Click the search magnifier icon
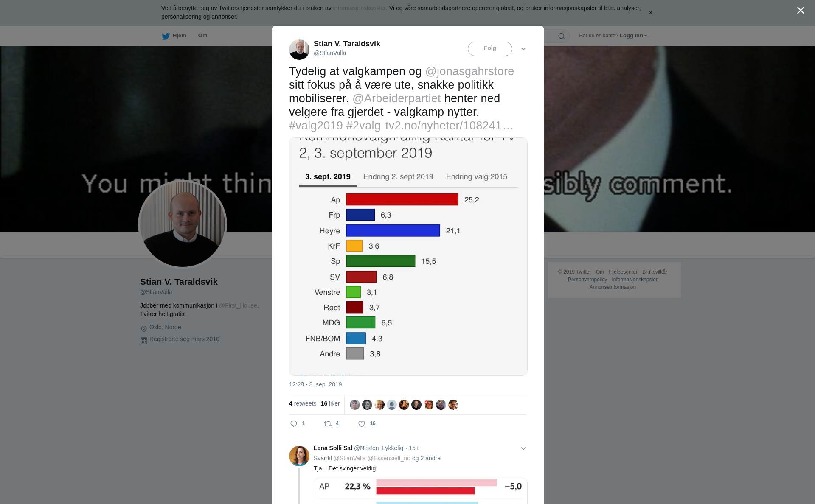Viewport: 815px width, 504px height. (x=562, y=36)
